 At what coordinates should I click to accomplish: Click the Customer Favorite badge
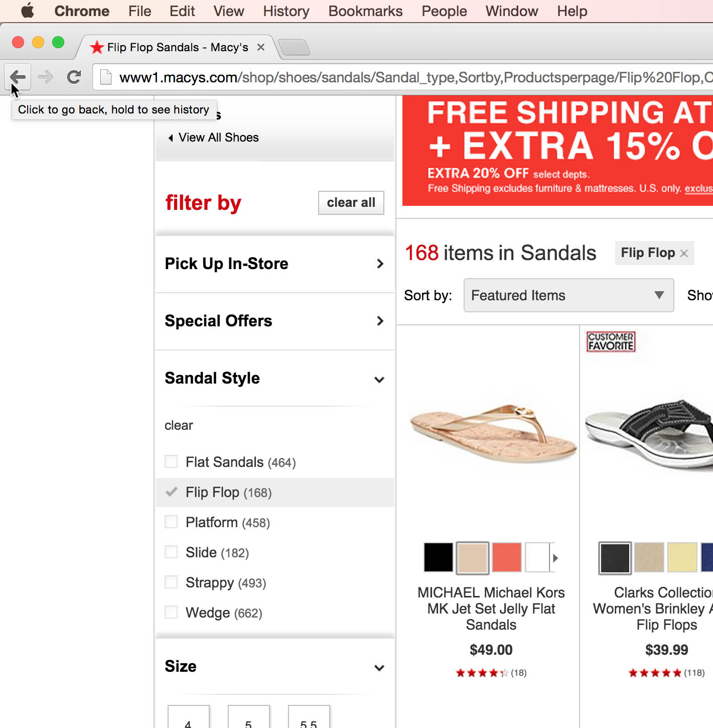[611, 341]
